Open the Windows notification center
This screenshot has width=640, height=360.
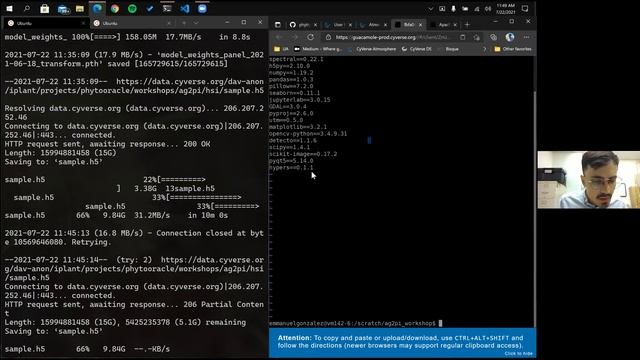[x=525, y=9]
